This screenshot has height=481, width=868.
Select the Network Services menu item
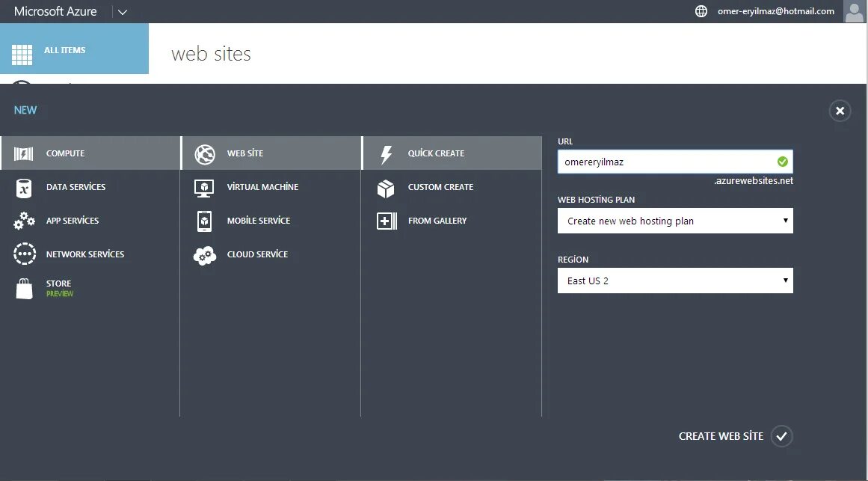point(90,254)
